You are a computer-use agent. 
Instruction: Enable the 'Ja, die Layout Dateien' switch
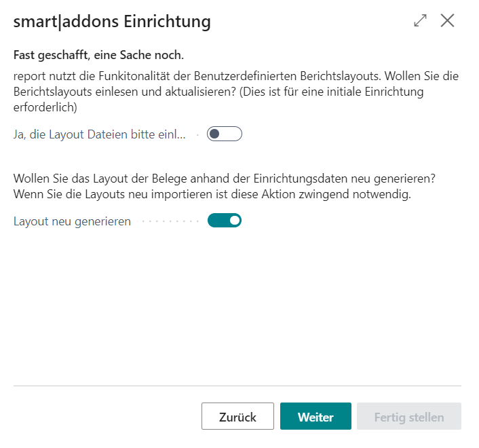coord(225,134)
